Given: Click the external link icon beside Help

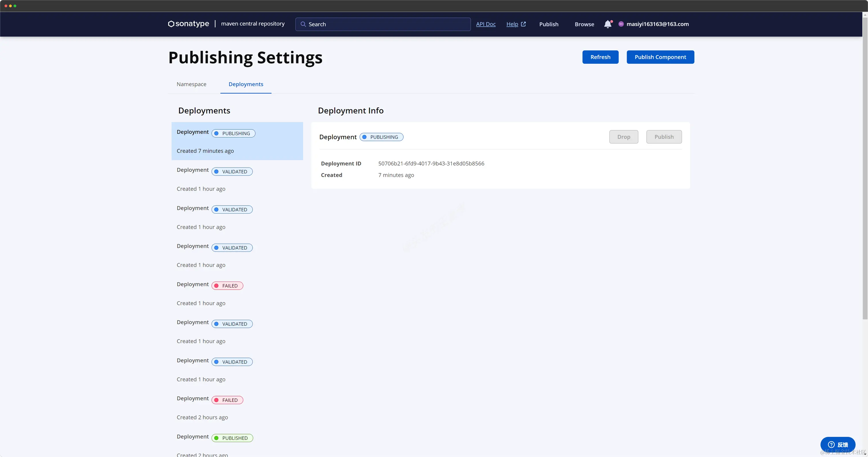Looking at the screenshot, I should pyautogui.click(x=523, y=24).
